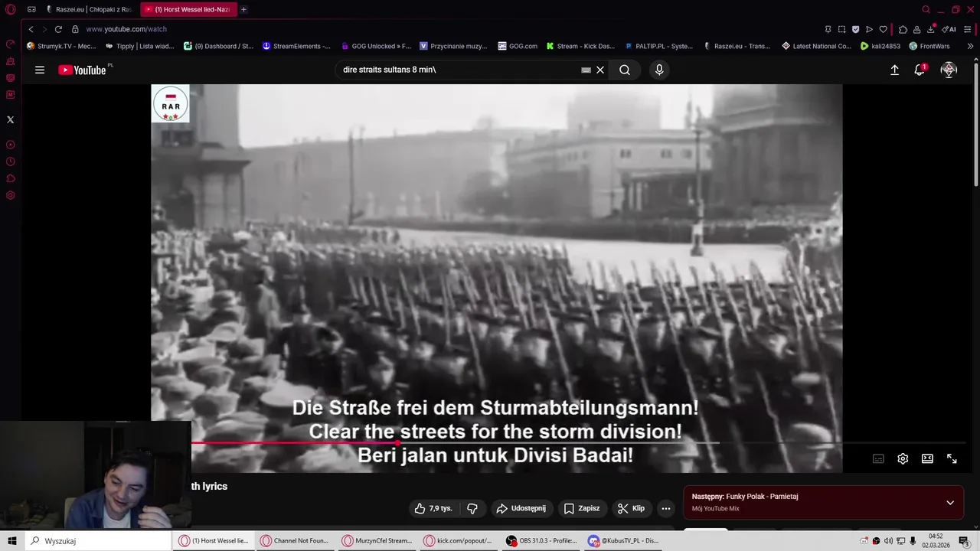The width and height of the screenshot is (980, 551).
Task: Open the Stream - Kick Das... bookmark
Action: (x=580, y=46)
